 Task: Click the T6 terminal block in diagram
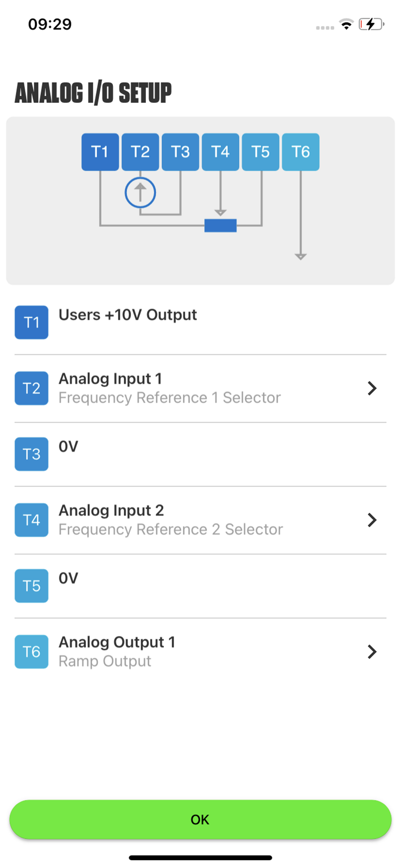pos(301,152)
